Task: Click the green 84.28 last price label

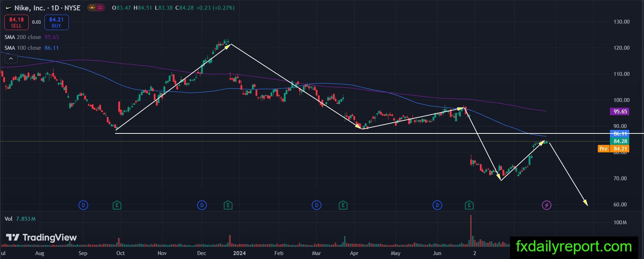Action: point(620,141)
